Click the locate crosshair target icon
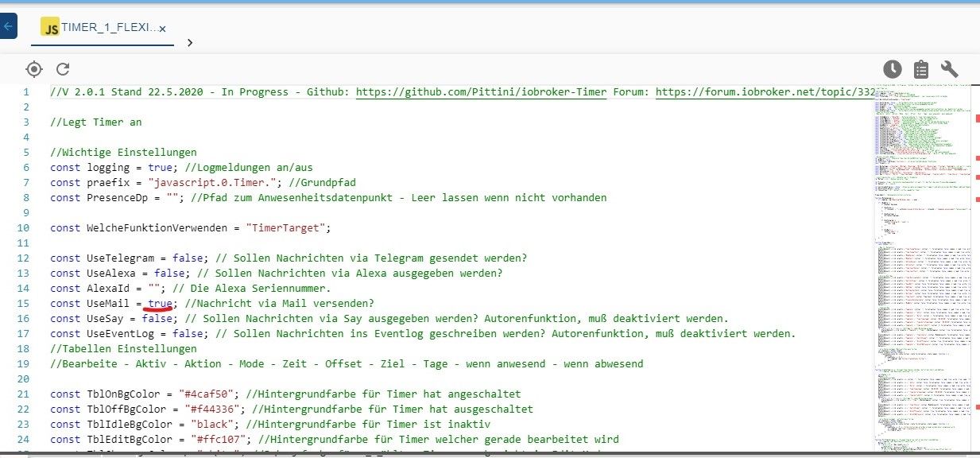The height and width of the screenshot is (458, 980). tap(34, 69)
